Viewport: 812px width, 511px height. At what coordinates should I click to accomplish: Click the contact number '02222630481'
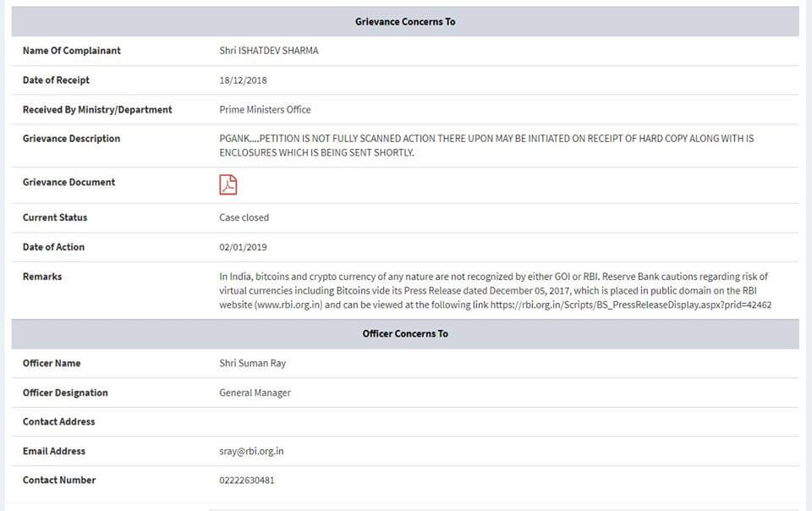click(x=246, y=480)
